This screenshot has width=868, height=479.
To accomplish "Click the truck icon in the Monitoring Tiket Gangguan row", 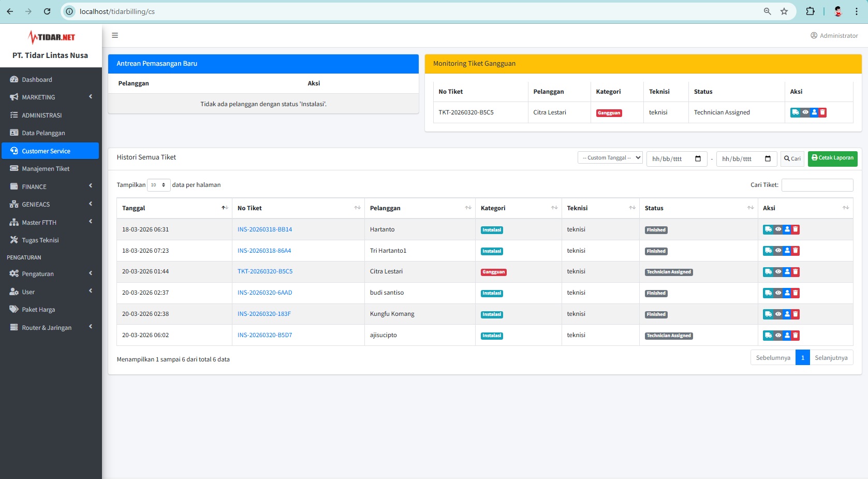I will tap(796, 112).
